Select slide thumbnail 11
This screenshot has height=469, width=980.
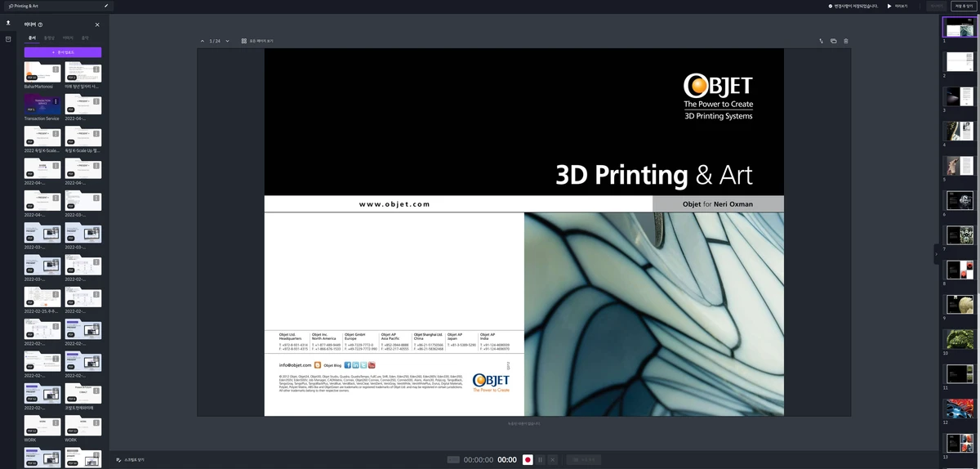click(960, 375)
